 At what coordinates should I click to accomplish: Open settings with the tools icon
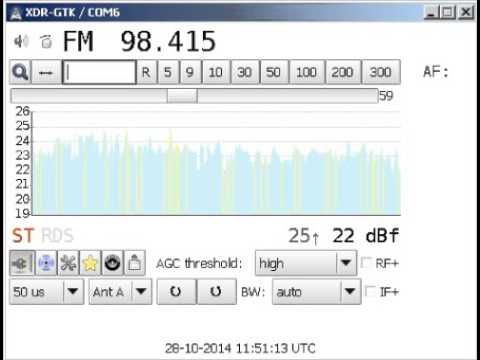pyautogui.click(x=68, y=263)
